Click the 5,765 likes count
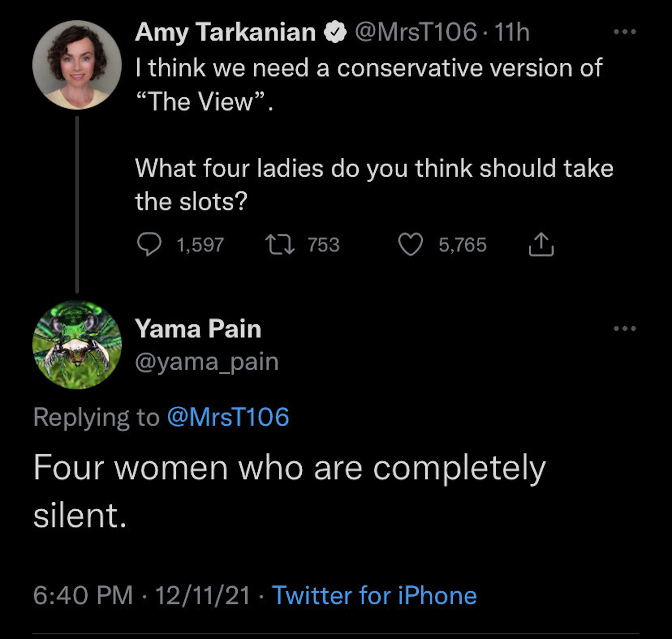 [462, 244]
